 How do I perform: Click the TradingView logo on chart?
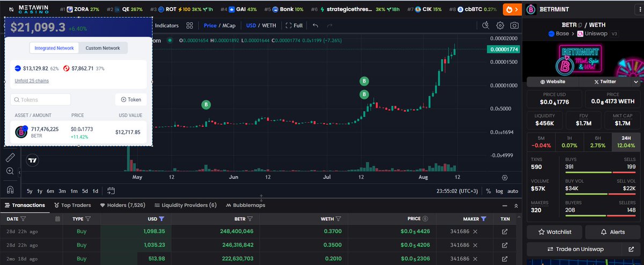tap(33, 160)
